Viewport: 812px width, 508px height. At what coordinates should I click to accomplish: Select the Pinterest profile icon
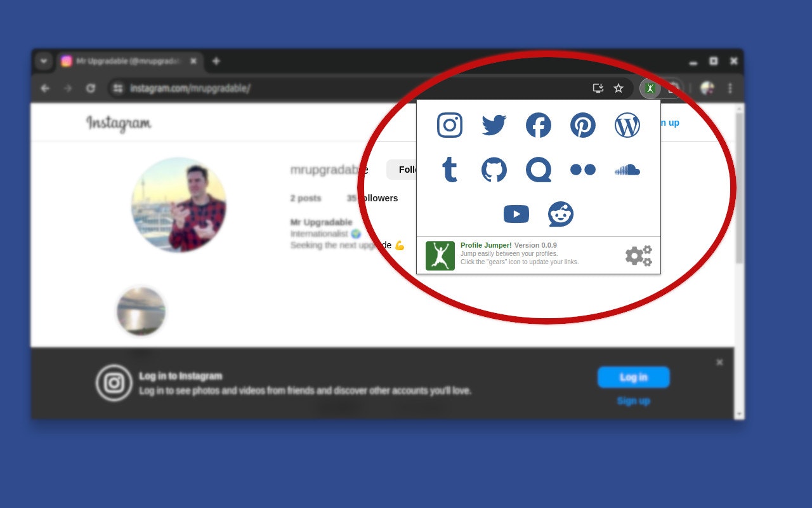point(583,125)
